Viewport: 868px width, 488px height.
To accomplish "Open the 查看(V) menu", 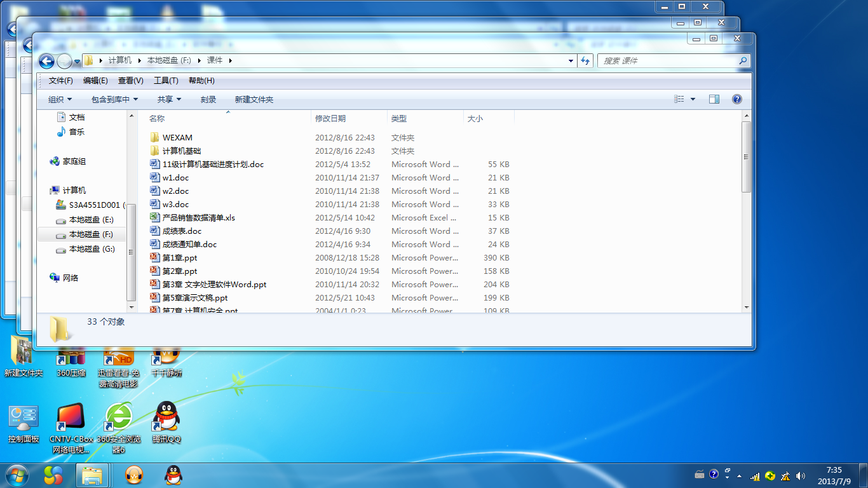I will pyautogui.click(x=130, y=81).
